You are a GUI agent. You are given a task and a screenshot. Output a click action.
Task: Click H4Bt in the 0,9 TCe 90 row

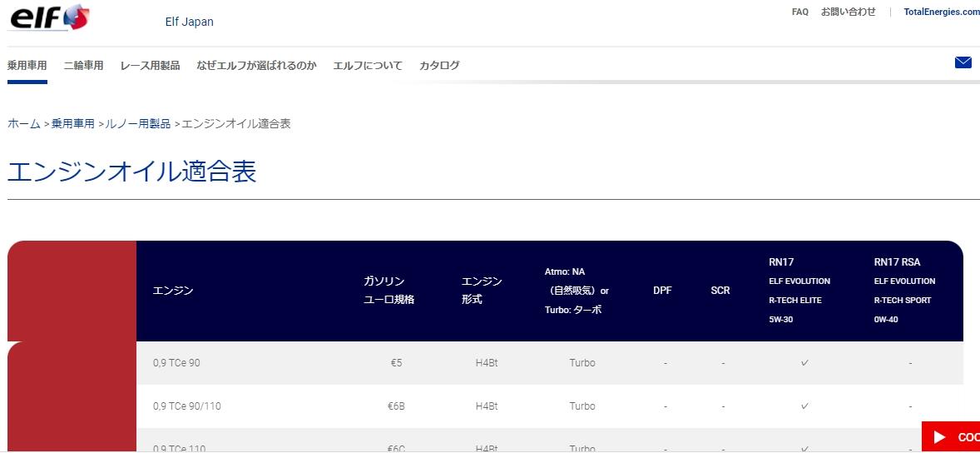487,363
